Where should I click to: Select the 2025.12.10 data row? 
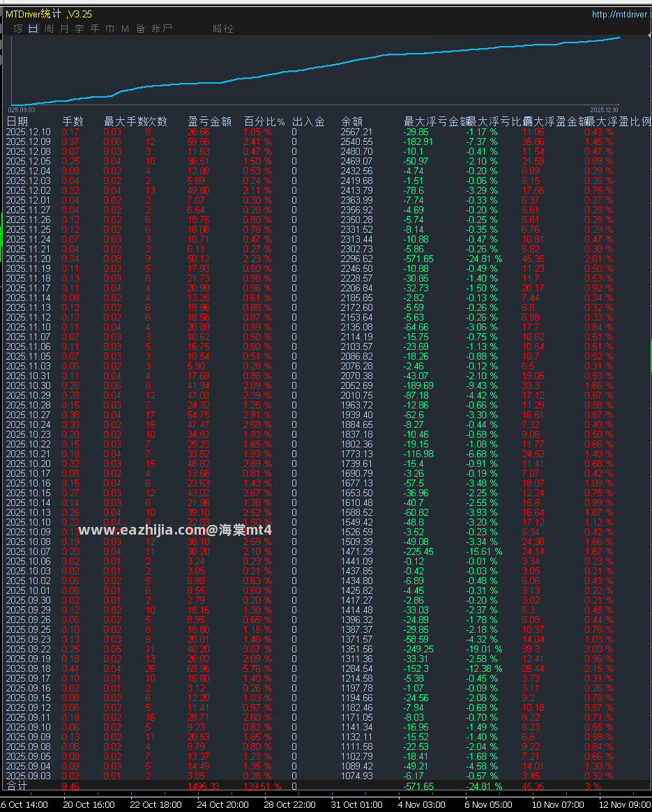[x=326, y=132]
